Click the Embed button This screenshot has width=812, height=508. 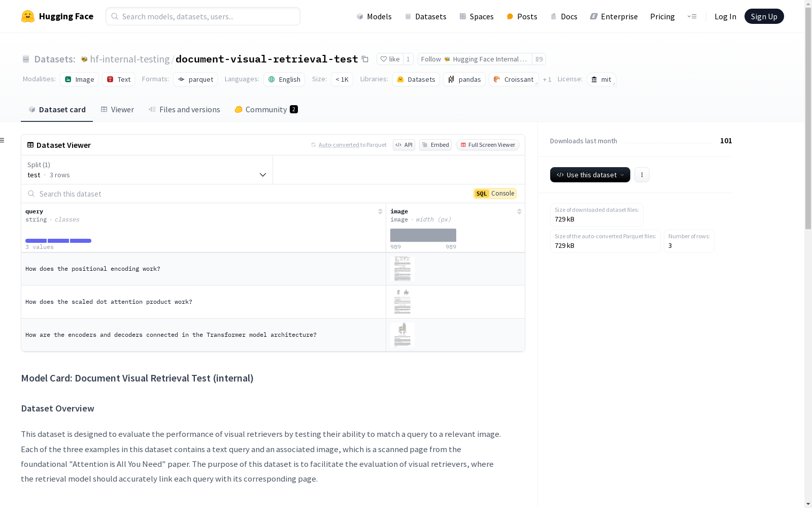coord(435,145)
